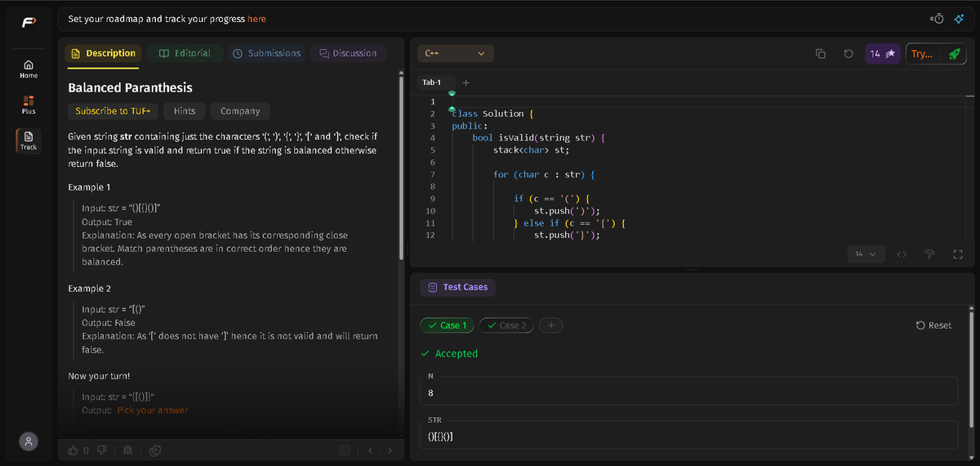This screenshot has height=466, width=980.
Task: Switch to the Description tab
Action: click(104, 53)
